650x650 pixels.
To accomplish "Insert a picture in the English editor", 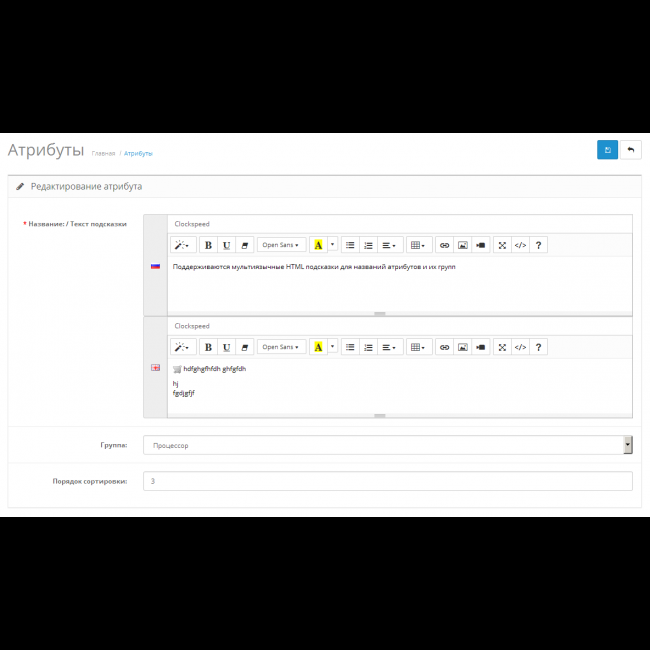I will coord(463,347).
